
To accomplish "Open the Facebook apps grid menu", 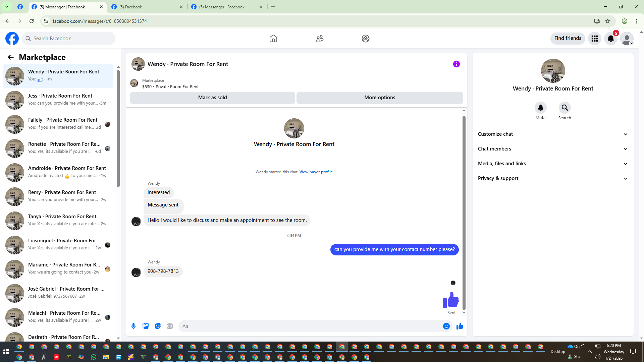I will tap(595, 39).
